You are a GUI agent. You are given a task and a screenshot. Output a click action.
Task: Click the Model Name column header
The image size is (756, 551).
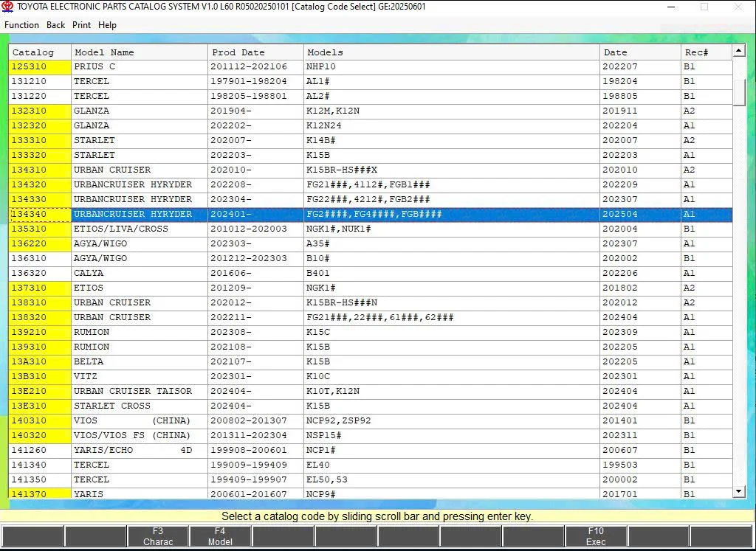click(x=140, y=52)
